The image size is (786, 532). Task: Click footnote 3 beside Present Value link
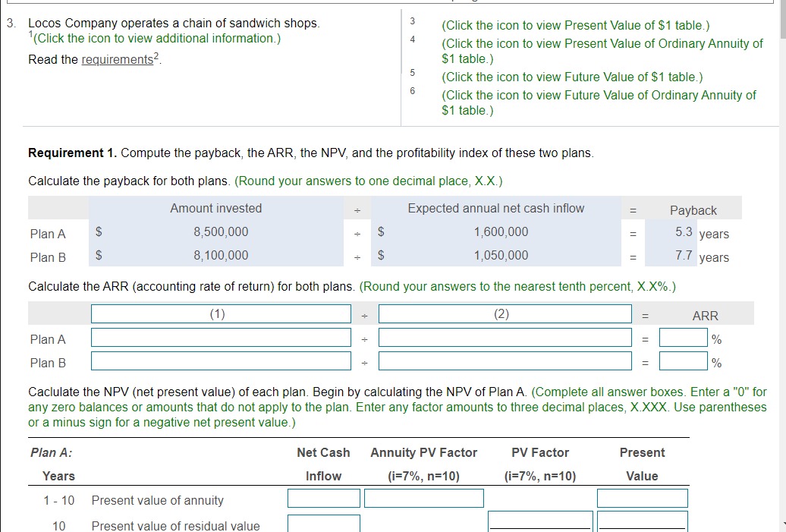pos(412,21)
